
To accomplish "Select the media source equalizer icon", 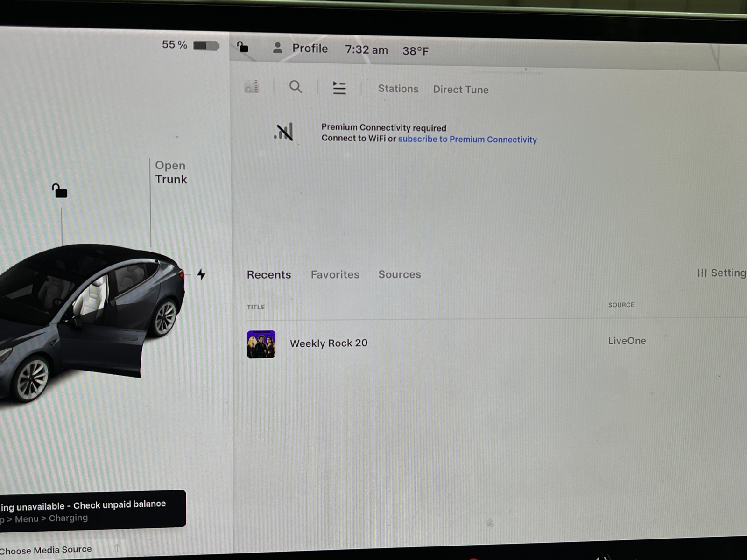I will pyautogui.click(x=251, y=87).
